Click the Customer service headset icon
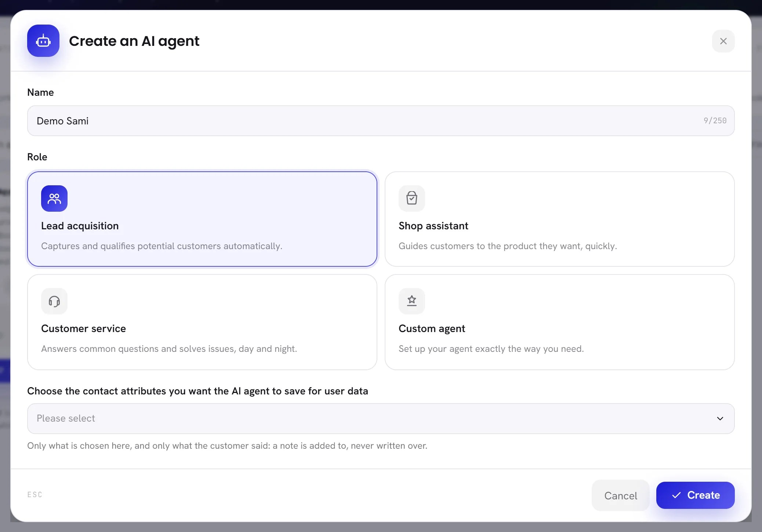Image resolution: width=762 pixels, height=532 pixels. pos(54,301)
